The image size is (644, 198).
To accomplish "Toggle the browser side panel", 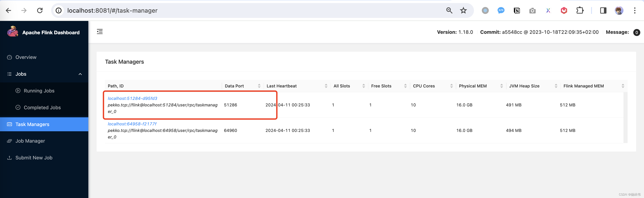I will [x=603, y=10].
